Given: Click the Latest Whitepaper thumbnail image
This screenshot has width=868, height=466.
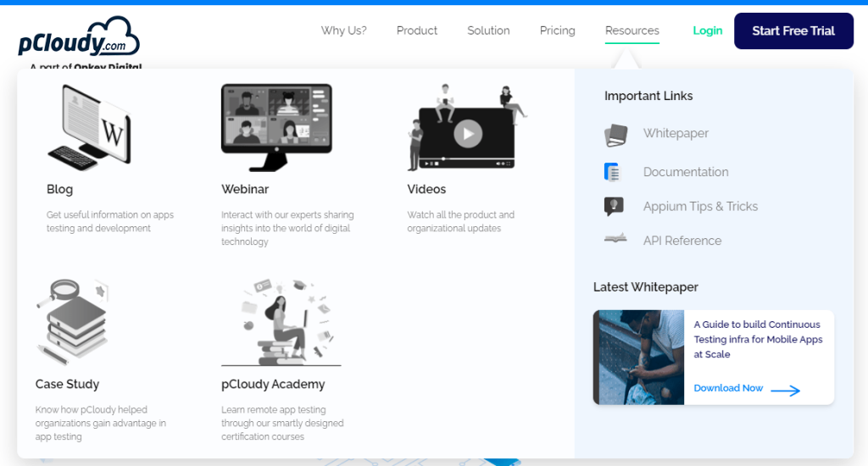Looking at the screenshot, I should pos(639,357).
